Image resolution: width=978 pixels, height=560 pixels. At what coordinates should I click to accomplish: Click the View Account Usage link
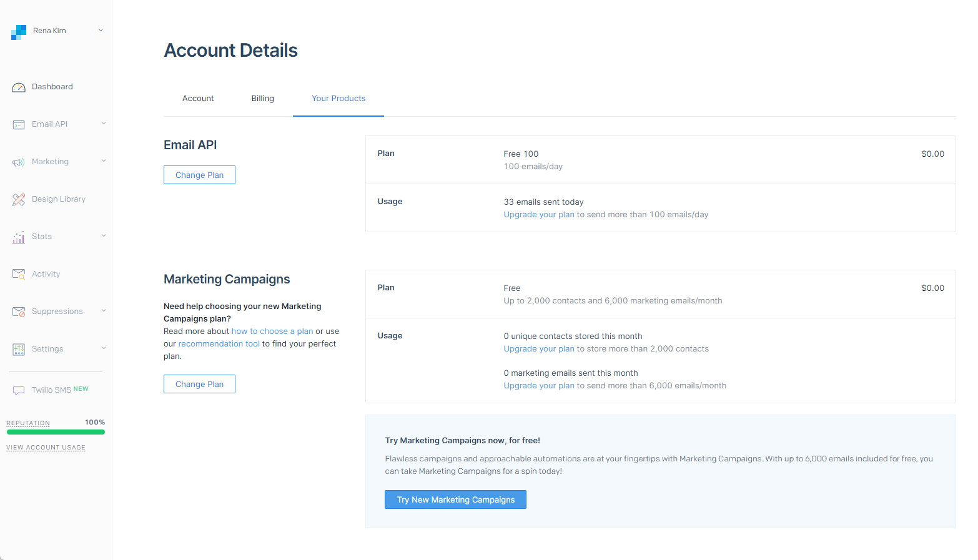46,448
